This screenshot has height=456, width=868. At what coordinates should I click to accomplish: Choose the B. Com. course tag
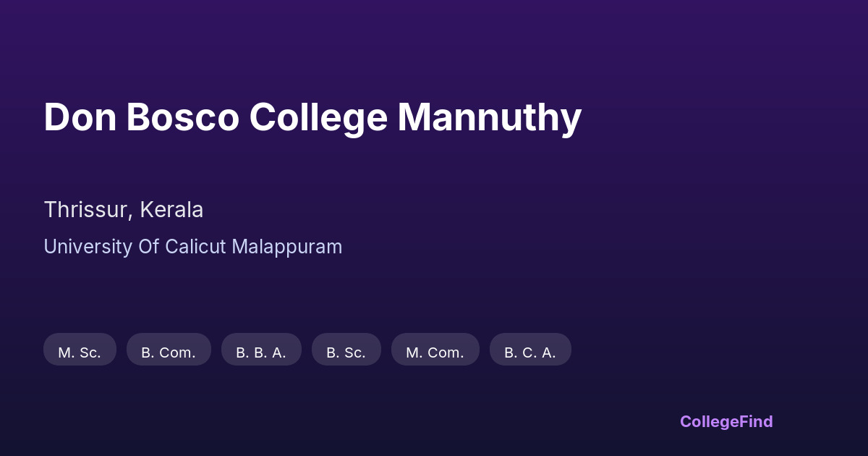point(169,352)
